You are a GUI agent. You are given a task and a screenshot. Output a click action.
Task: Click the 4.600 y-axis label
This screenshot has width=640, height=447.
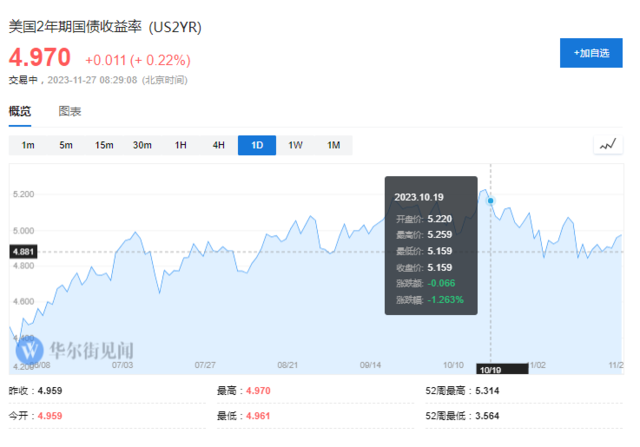[23, 302]
